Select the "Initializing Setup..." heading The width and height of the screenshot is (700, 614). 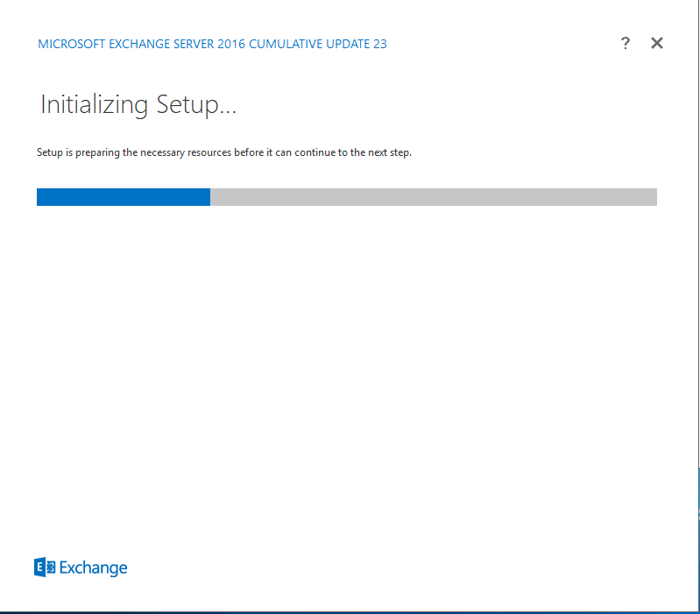pyautogui.click(x=138, y=105)
